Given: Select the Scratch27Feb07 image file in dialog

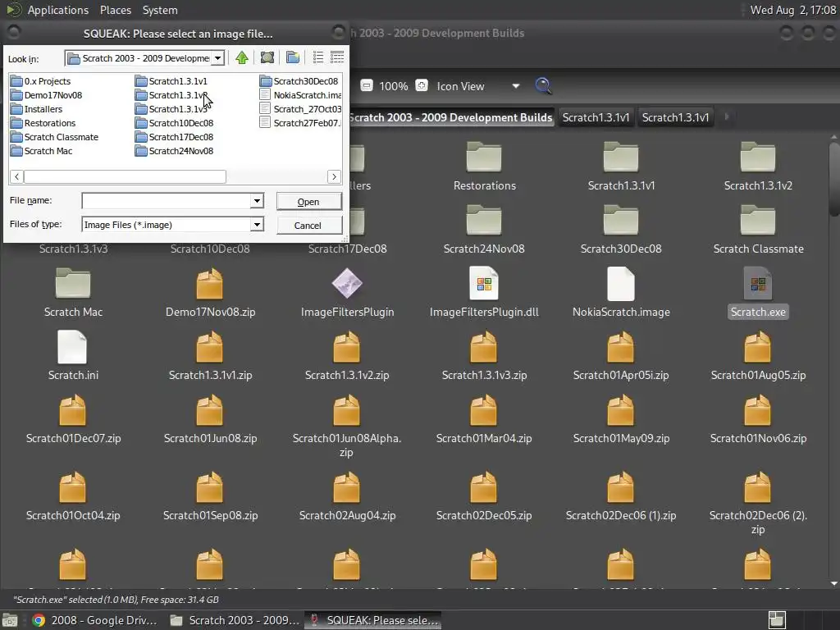Looking at the screenshot, I should pyautogui.click(x=301, y=123).
